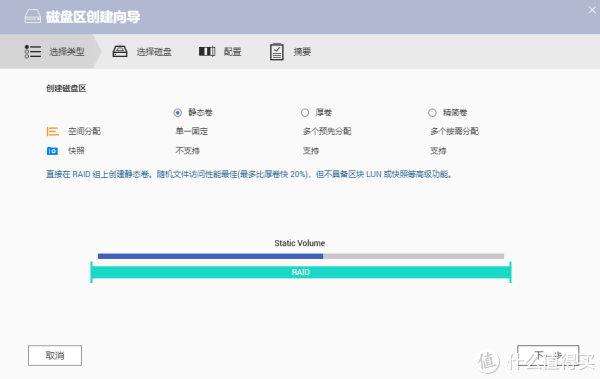Click the teal RAID bar

click(301, 272)
